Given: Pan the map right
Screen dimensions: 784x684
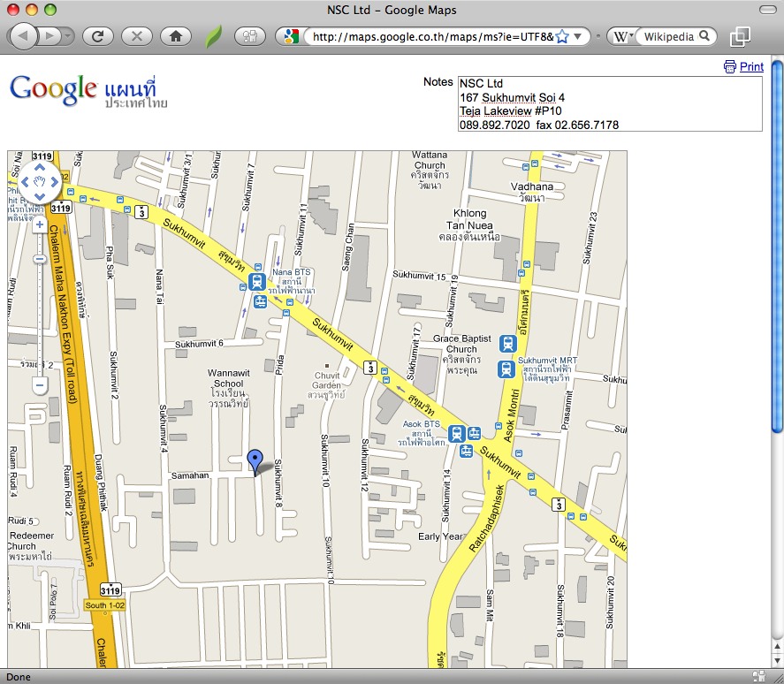Looking at the screenshot, I should (54, 182).
